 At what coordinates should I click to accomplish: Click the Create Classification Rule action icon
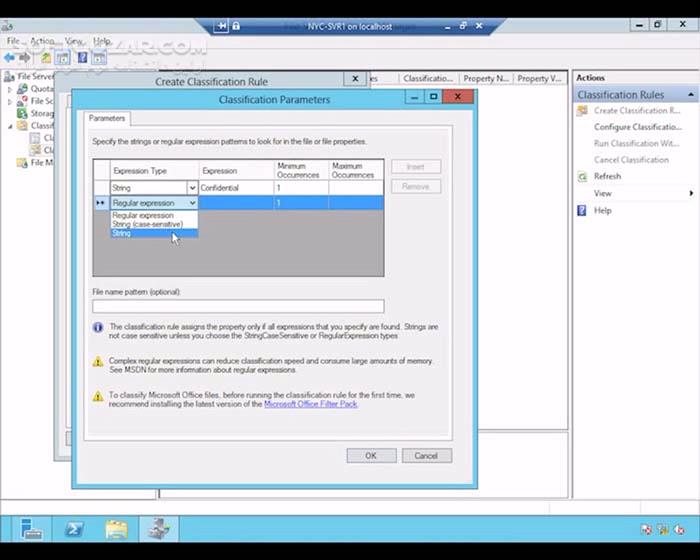(x=582, y=111)
